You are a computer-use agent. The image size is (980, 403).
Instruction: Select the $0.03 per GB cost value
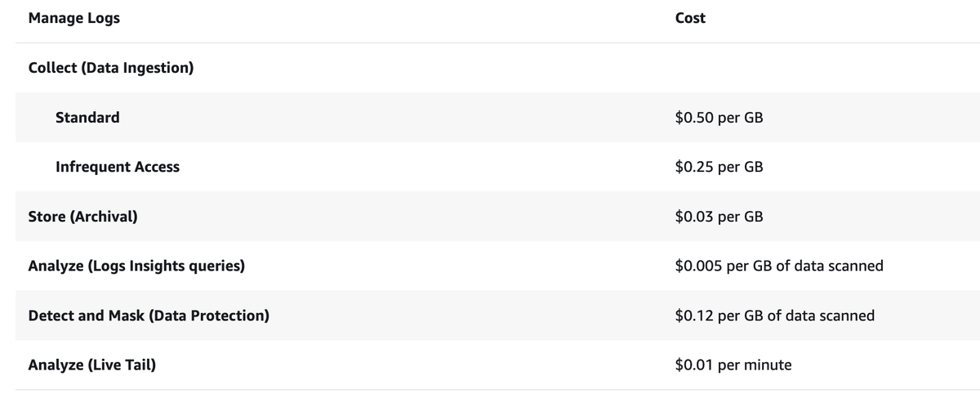[x=719, y=217]
